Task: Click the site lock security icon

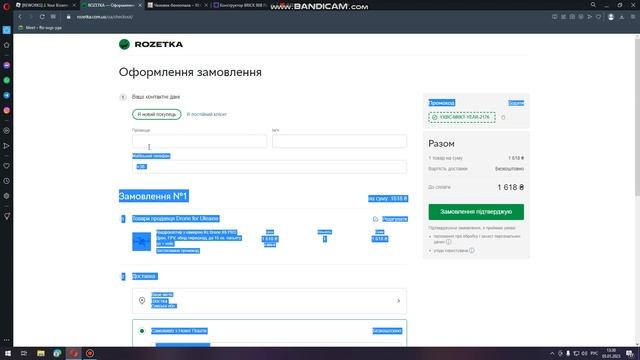Action: (69, 17)
